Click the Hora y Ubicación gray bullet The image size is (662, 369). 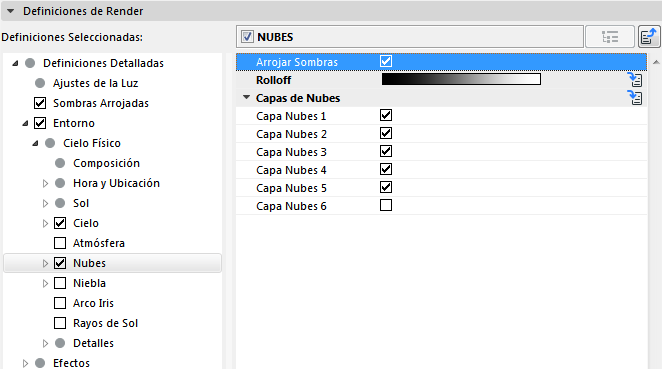tap(60, 183)
